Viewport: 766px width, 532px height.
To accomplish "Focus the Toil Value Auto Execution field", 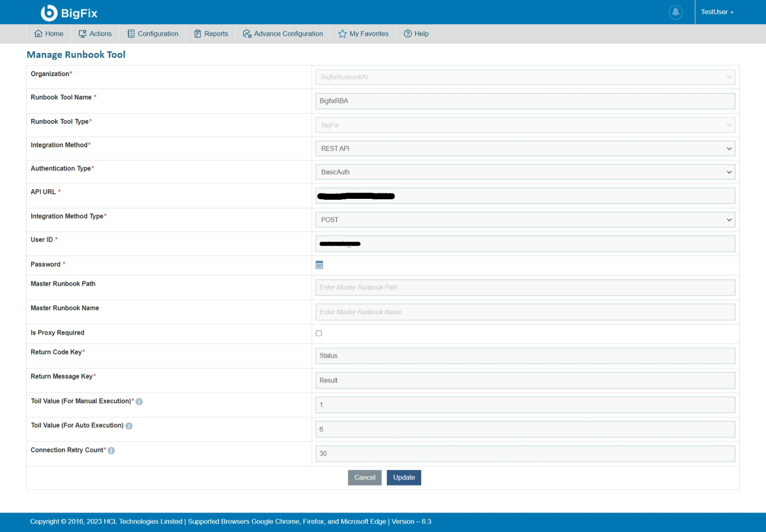I will pos(525,429).
